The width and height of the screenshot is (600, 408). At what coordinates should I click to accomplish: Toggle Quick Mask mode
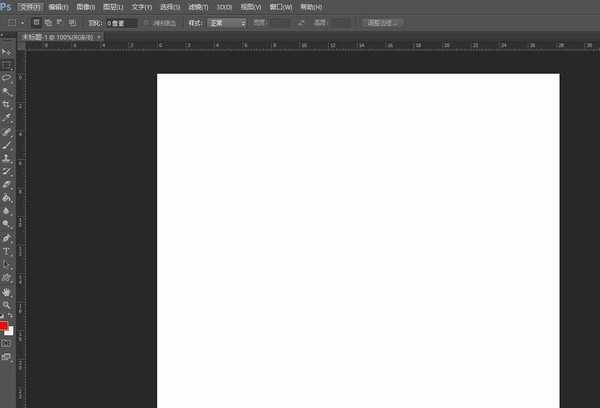point(6,342)
